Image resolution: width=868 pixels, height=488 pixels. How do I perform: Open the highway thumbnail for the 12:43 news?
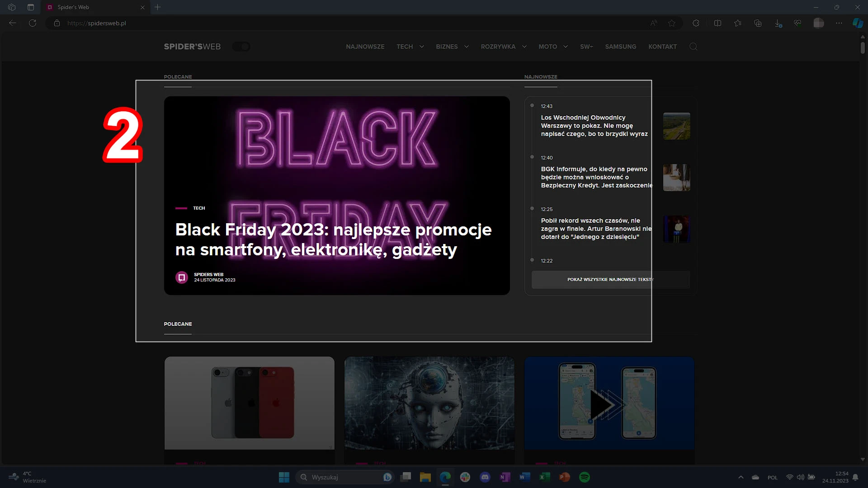677,126
